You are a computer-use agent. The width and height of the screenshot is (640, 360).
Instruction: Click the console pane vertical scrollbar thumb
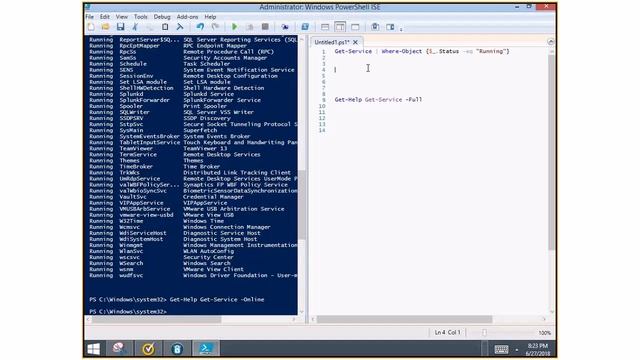pyautogui.click(x=302, y=204)
